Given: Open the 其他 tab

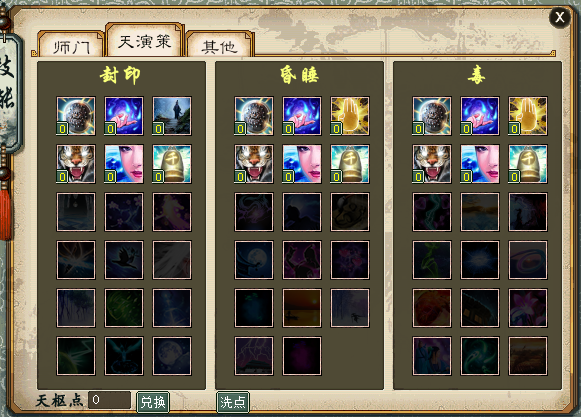Looking at the screenshot, I should (219, 46).
